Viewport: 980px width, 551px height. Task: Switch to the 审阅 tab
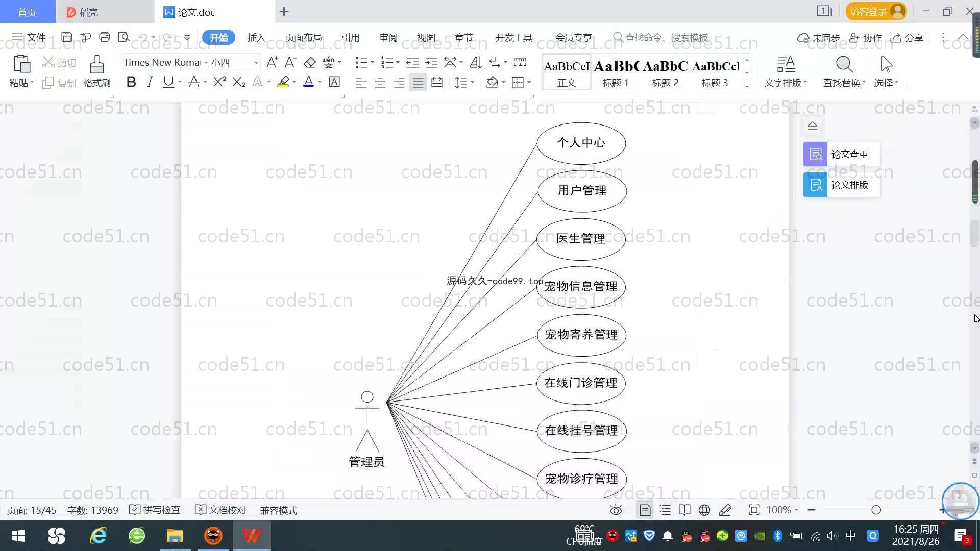388,38
